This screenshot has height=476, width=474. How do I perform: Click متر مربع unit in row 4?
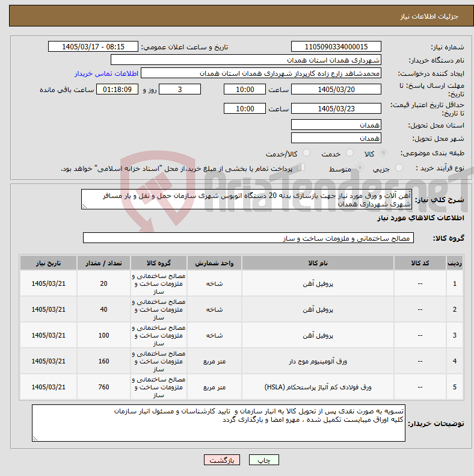214,361
